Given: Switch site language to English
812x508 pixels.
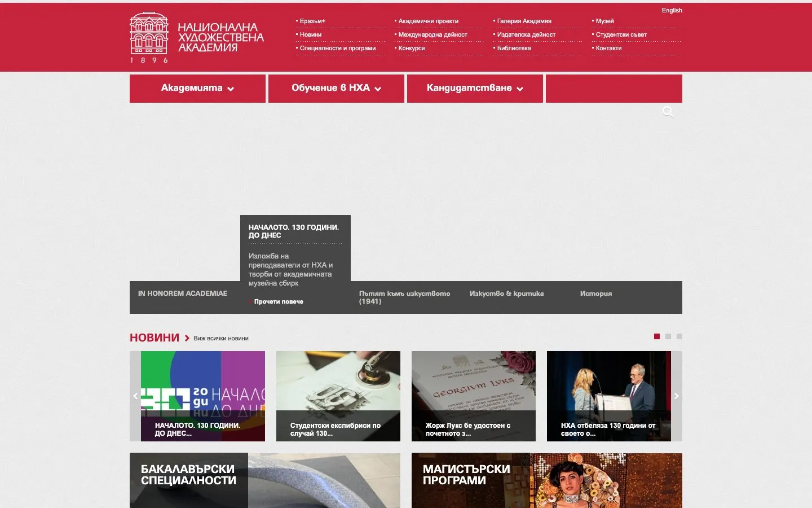Looking at the screenshot, I should pyautogui.click(x=672, y=10).
